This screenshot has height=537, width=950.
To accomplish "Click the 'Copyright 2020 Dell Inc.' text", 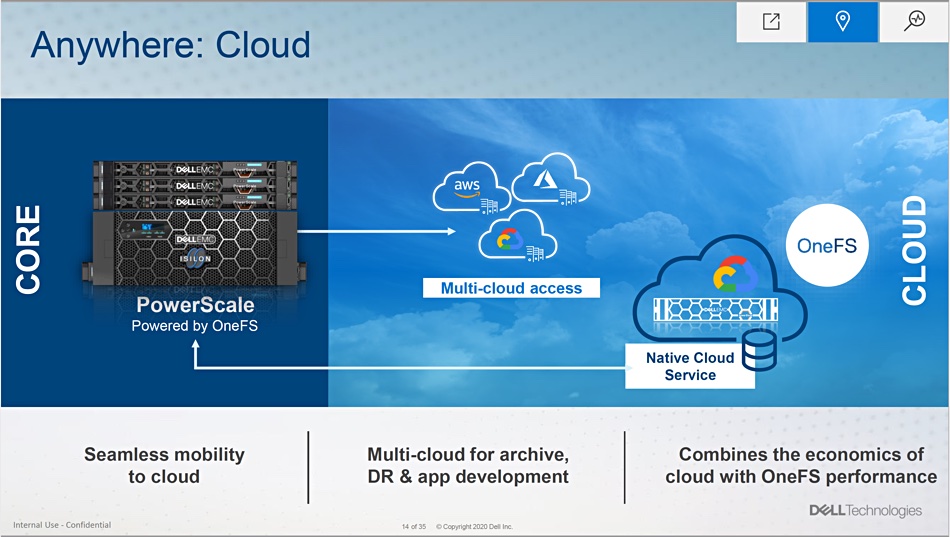I will 474,527.
